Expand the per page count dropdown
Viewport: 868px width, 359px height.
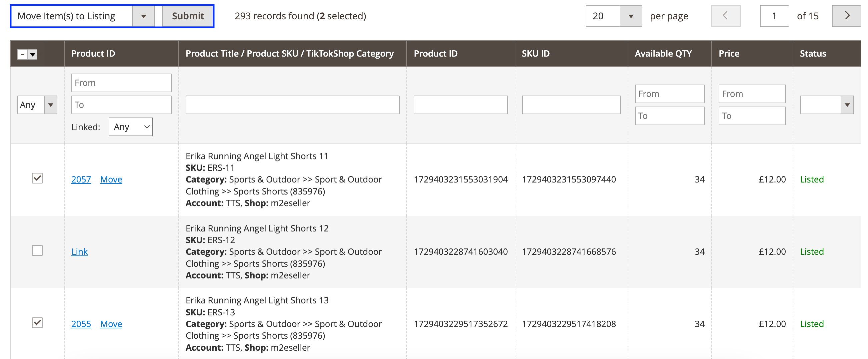tap(630, 16)
